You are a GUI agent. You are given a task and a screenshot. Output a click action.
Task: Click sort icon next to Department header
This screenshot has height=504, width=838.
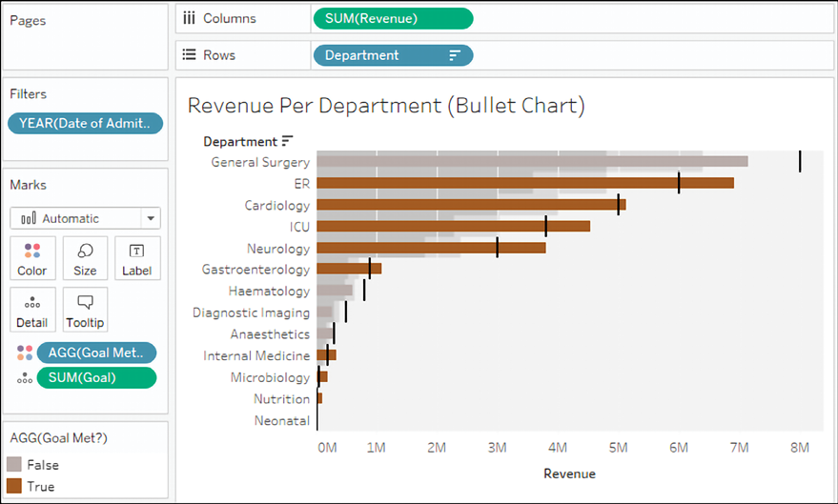click(x=287, y=141)
